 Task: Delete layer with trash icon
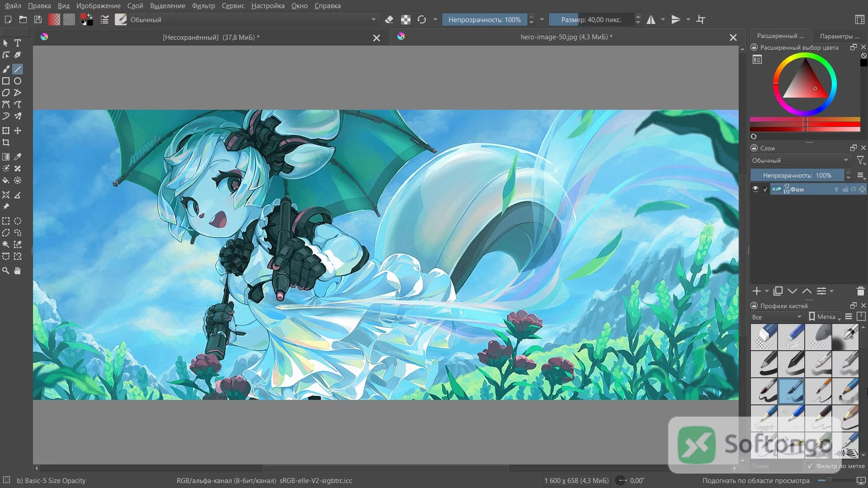pos(860,291)
